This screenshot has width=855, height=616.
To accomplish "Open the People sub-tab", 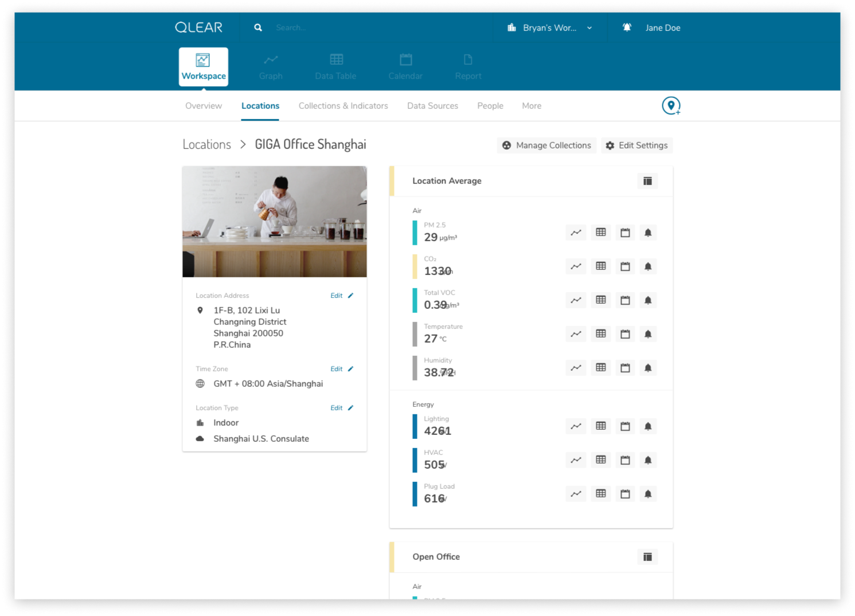I will (490, 106).
